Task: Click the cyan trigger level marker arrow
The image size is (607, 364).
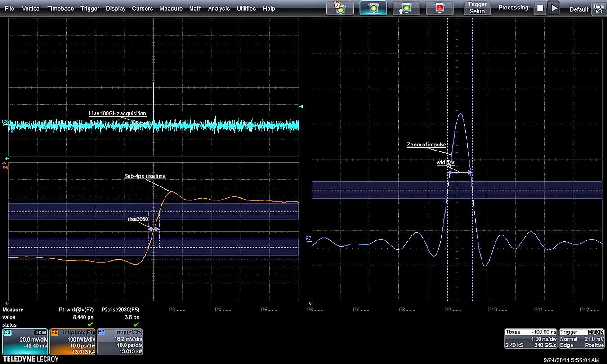Action: [x=301, y=107]
